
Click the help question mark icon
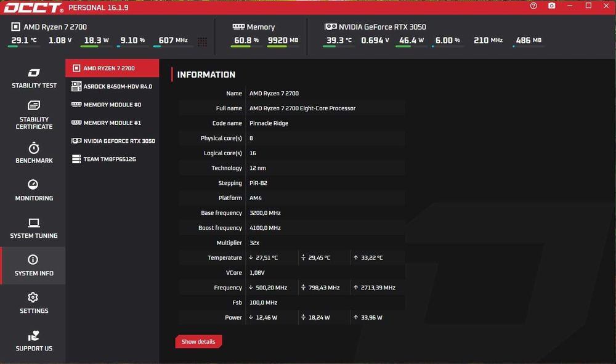coord(533,6)
